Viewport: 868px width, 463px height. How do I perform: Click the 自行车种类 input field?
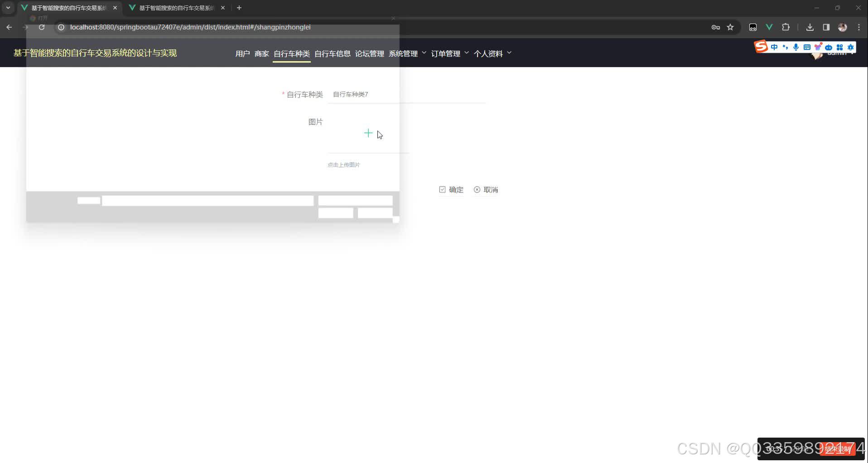(x=406, y=94)
